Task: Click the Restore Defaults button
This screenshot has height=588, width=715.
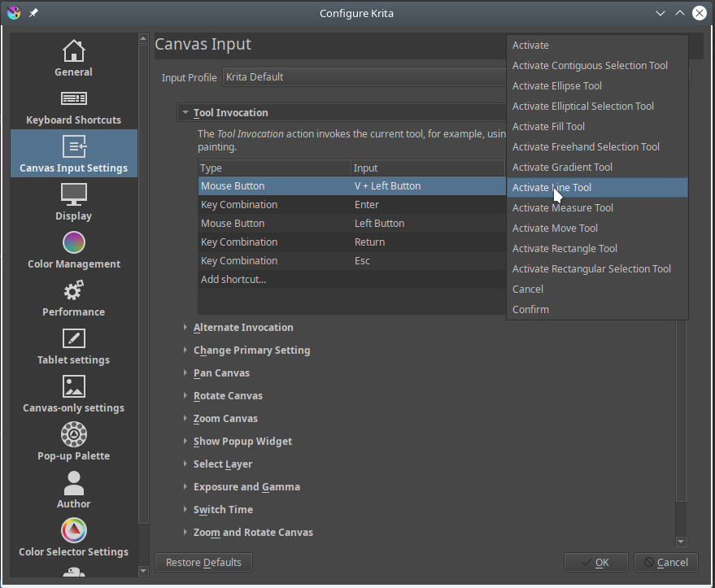Action: pos(203,563)
